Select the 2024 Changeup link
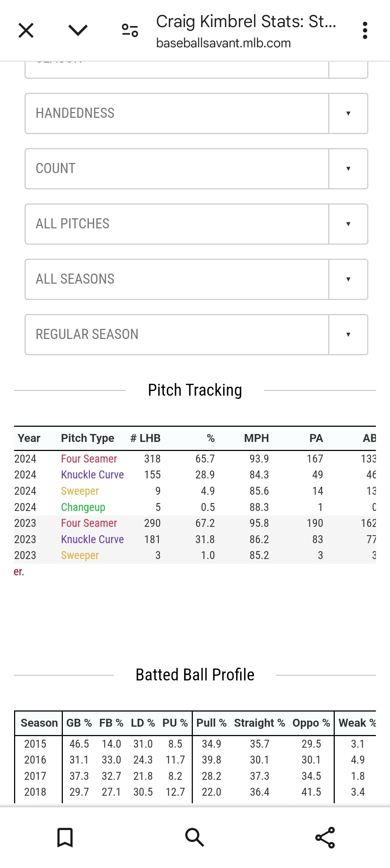The width and height of the screenshot is (390, 868). [x=83, y=507]
